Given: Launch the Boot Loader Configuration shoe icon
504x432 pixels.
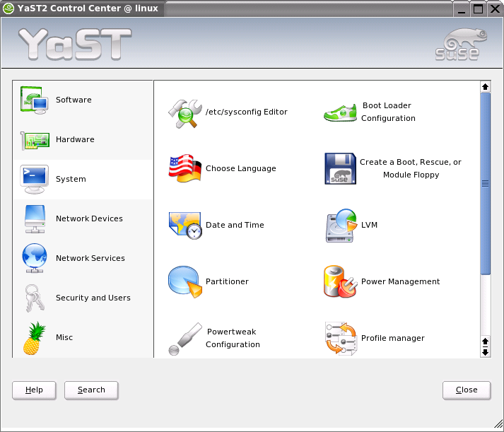Looking at the screenshot, I should click(x=340, y=112).
